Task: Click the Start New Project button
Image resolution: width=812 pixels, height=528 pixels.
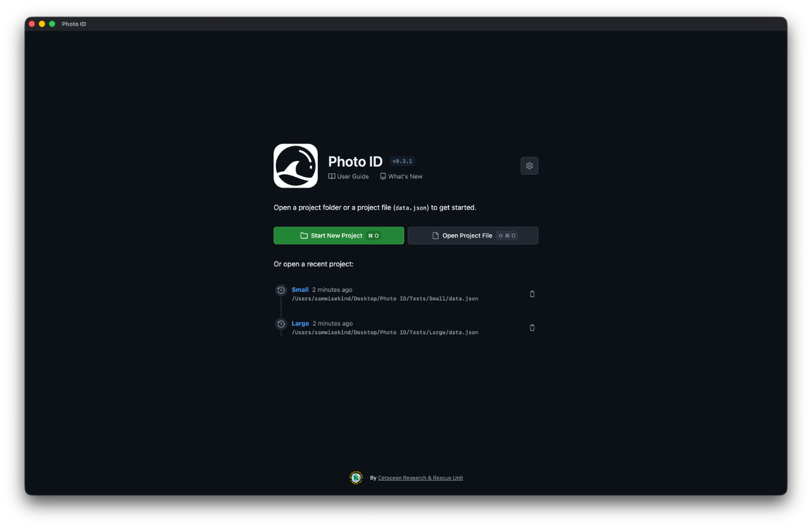Action: tap(338, 235)
